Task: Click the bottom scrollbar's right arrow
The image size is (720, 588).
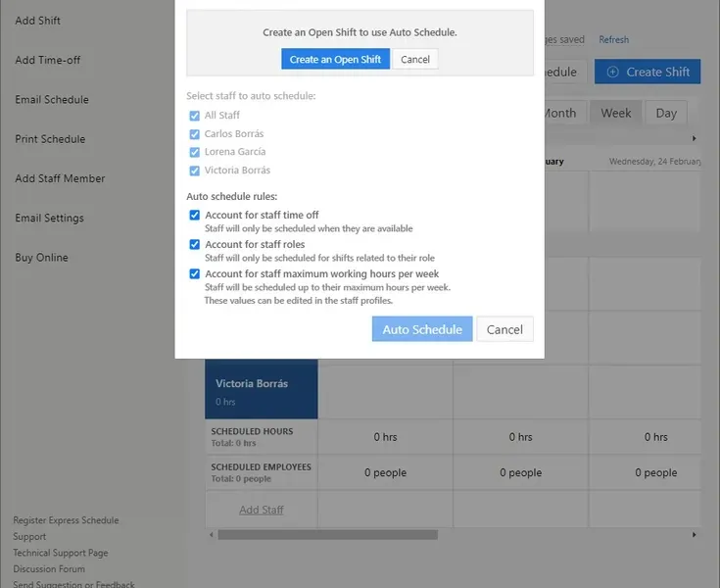Action: pos(695,535)
